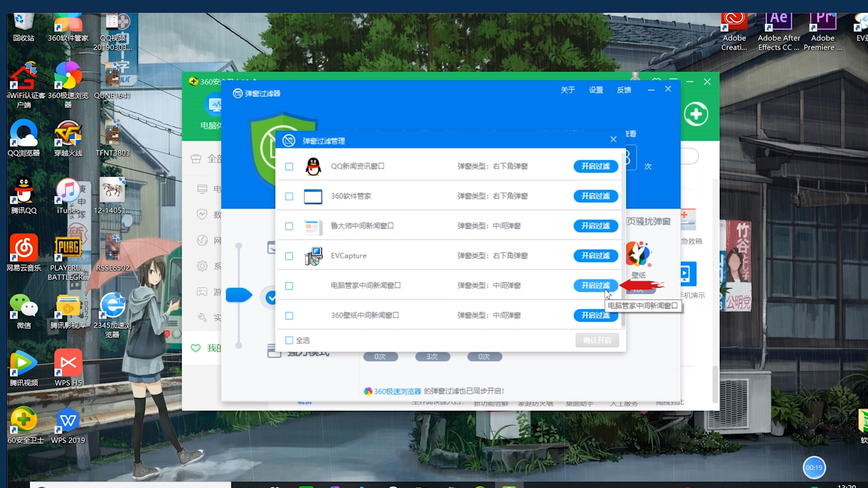
Task: Check the QQ新闻资讯窗口 checkbox
Action: (x=289, y=167)
